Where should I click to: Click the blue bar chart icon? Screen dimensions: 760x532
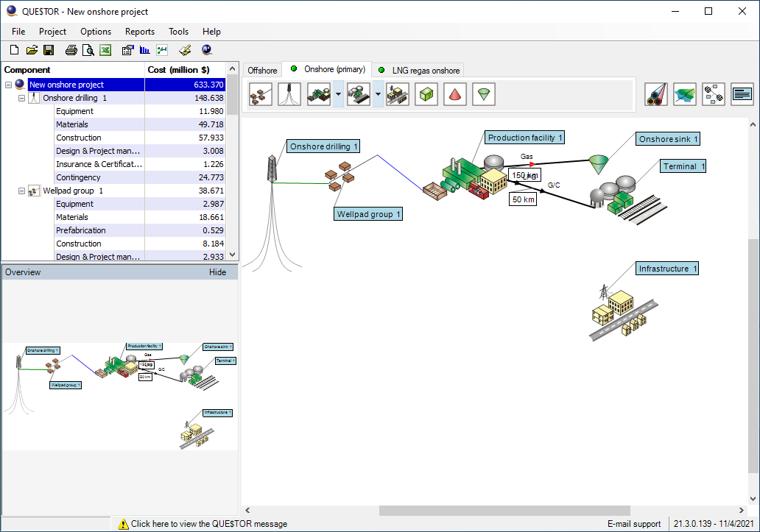tap(144, 50)
